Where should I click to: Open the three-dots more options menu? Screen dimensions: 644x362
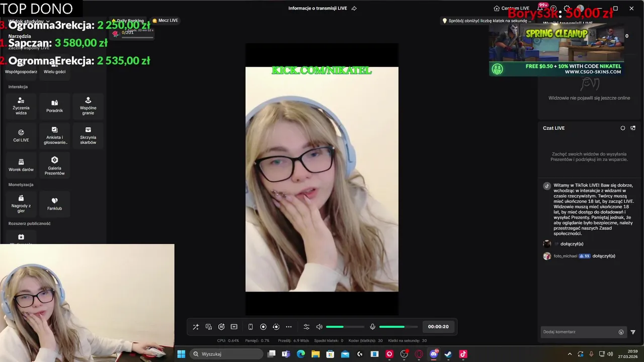(x=289, y=327)
